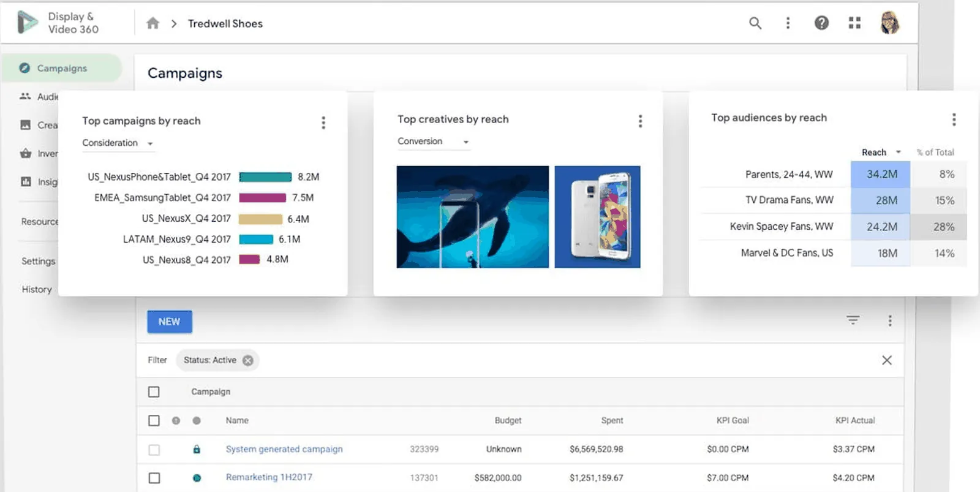Open Settings in the sidebar
The width and height of the screenshot is (980, 492).
38,261
